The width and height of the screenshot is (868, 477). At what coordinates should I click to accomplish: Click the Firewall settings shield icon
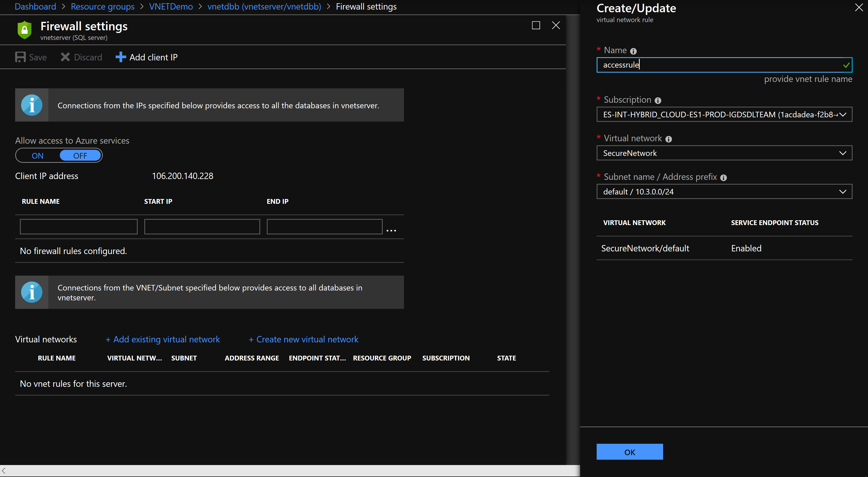coord(25,30)
